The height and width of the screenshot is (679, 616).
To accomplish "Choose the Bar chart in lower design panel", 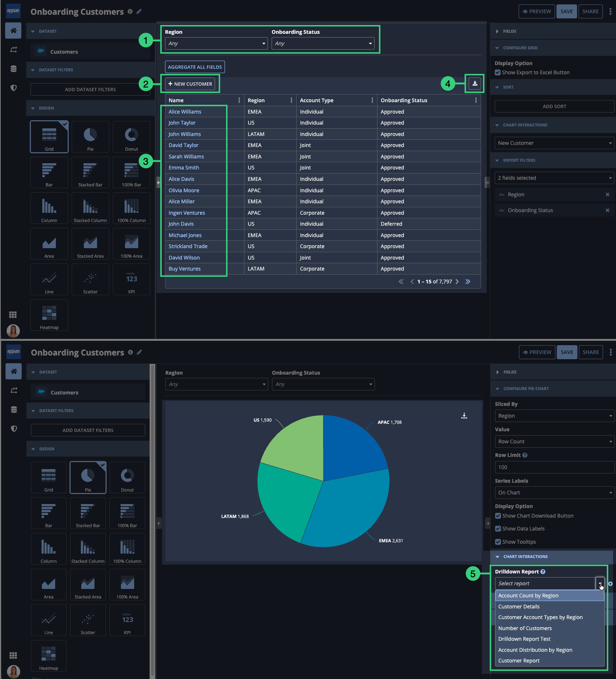I will pos(49,513).
